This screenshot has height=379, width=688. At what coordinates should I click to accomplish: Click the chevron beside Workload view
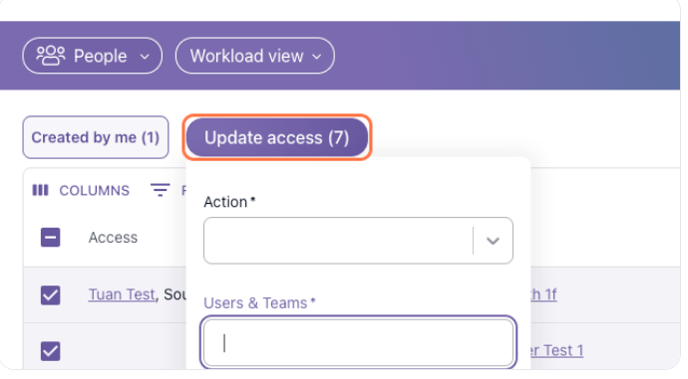tap(316, 57)
